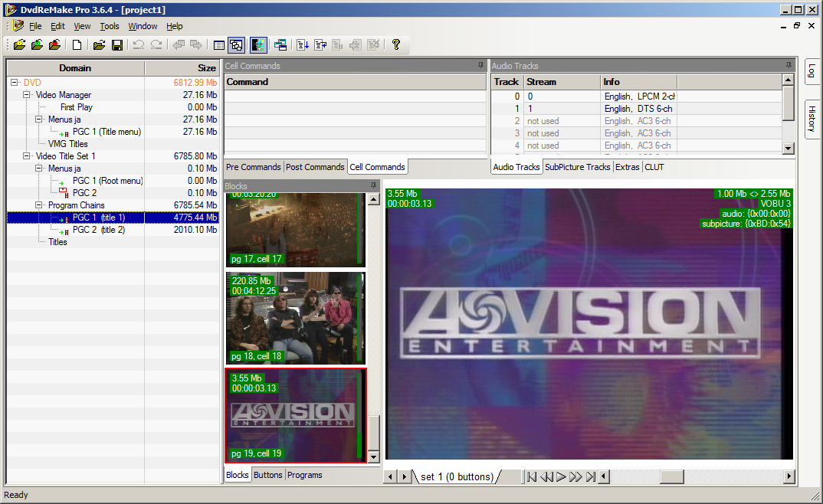Open the Tools menu
Viewport: 823px width, 504px height.
(x=109, y=26)
